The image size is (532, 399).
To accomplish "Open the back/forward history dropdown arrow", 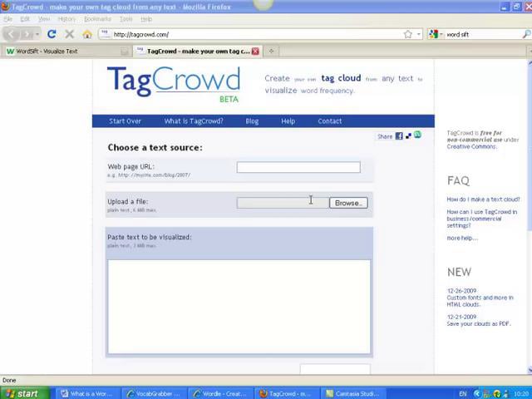I will click(37, 34).
